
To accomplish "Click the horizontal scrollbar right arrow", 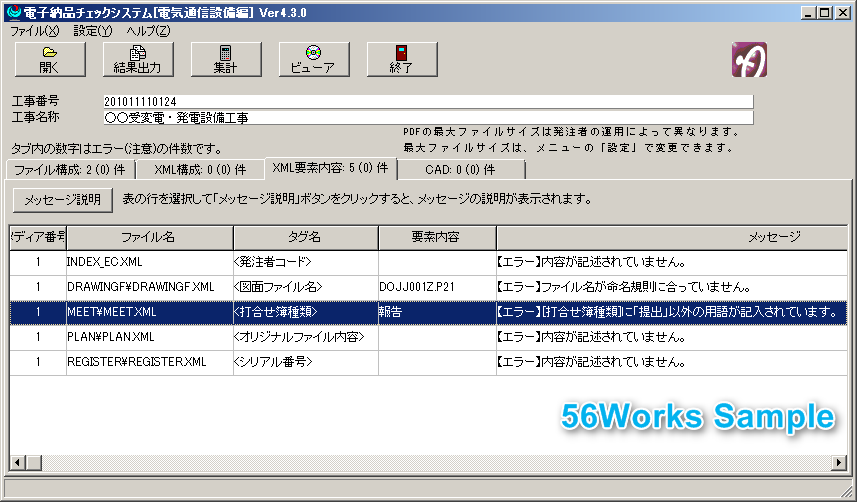I will 840,463.
